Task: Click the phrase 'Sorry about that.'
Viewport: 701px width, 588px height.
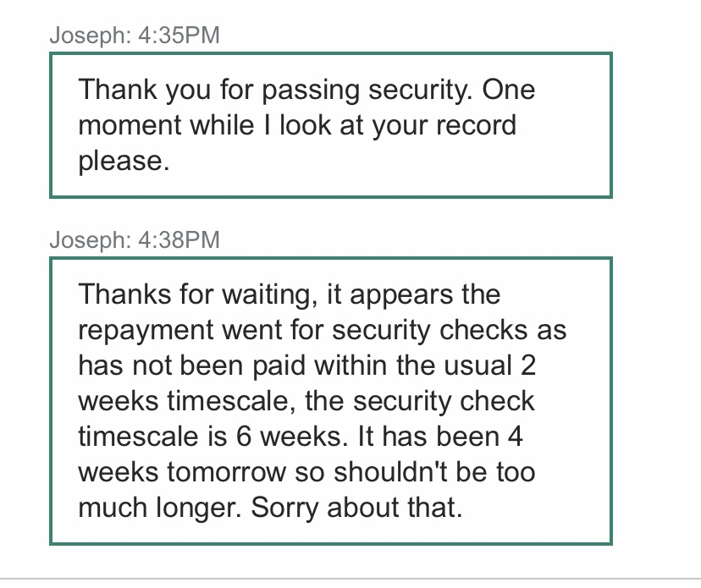Action: pyautogui.click(x=356, y=508)
